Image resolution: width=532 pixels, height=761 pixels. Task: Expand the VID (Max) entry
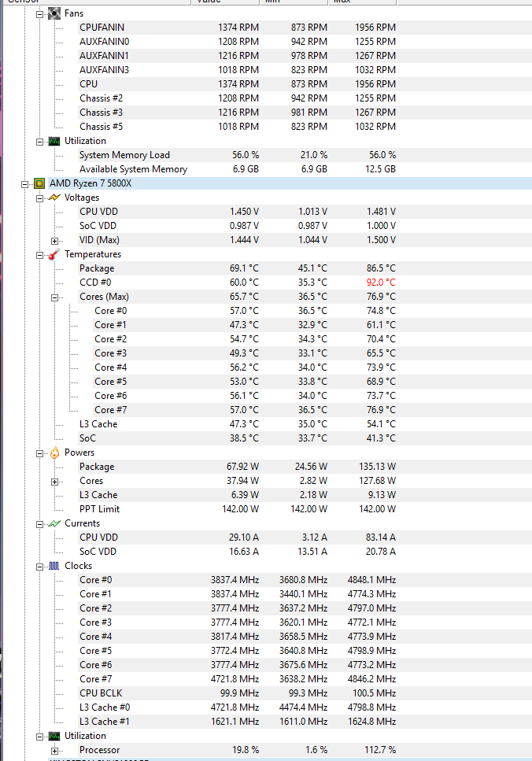pos(54,241)
